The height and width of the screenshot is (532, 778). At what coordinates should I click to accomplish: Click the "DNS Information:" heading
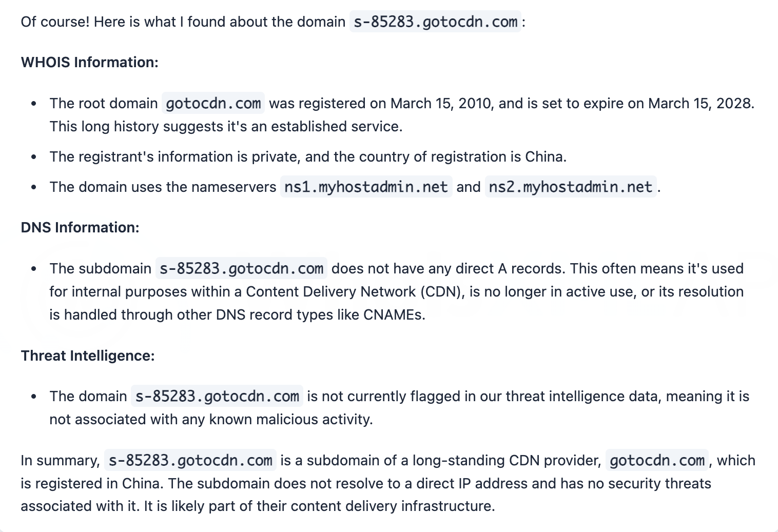(80, 227)
